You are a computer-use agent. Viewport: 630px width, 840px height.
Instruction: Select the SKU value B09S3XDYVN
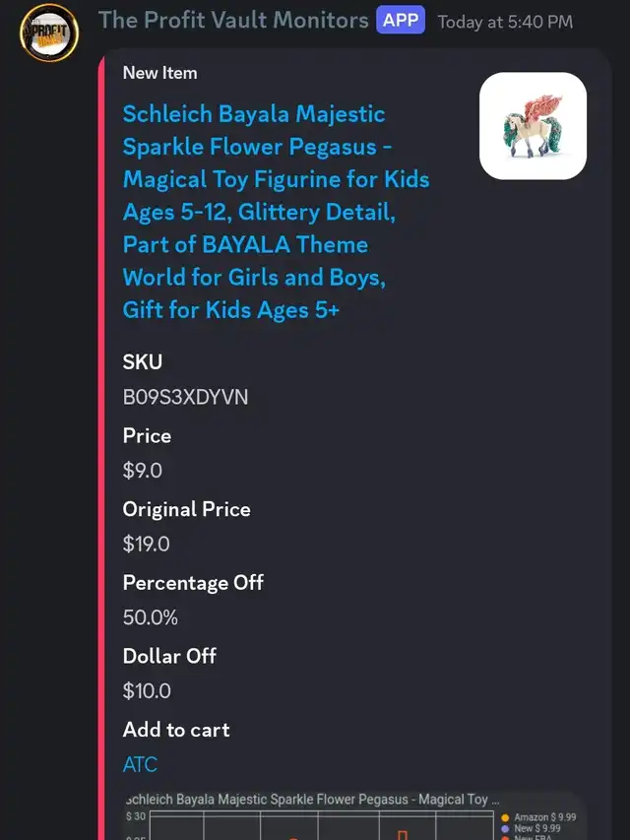click(185, 398)
